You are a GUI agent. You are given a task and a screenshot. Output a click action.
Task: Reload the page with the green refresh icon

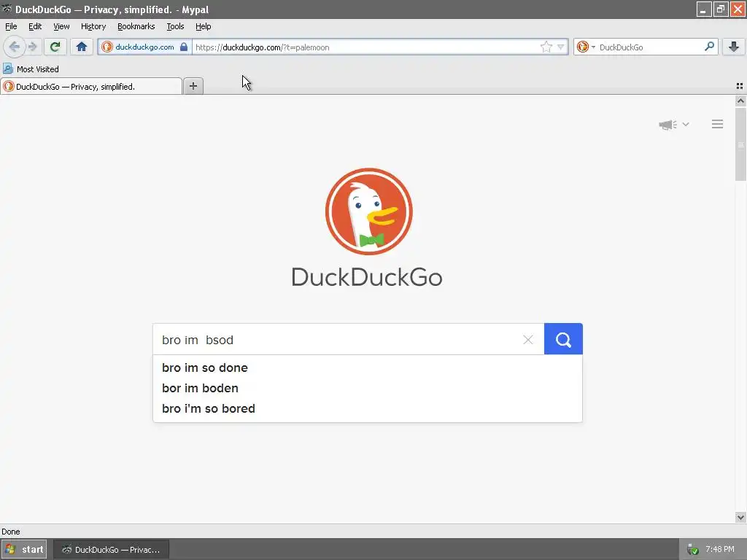(x=55, y=47)
